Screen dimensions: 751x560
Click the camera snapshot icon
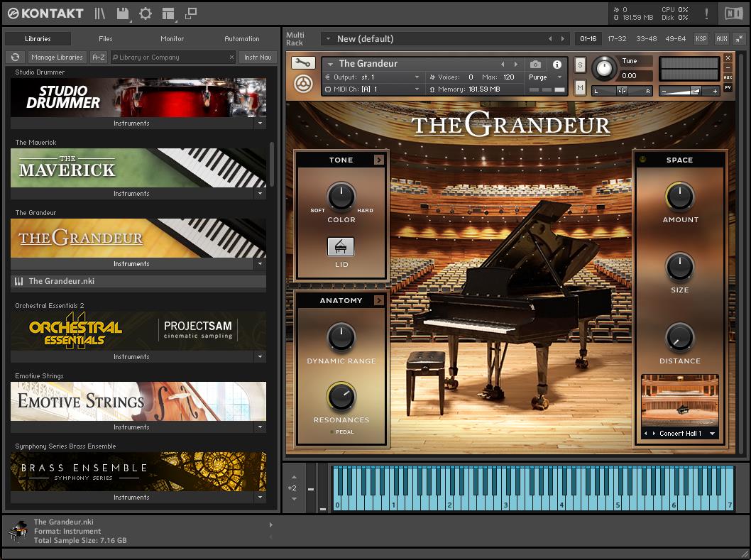535,65
